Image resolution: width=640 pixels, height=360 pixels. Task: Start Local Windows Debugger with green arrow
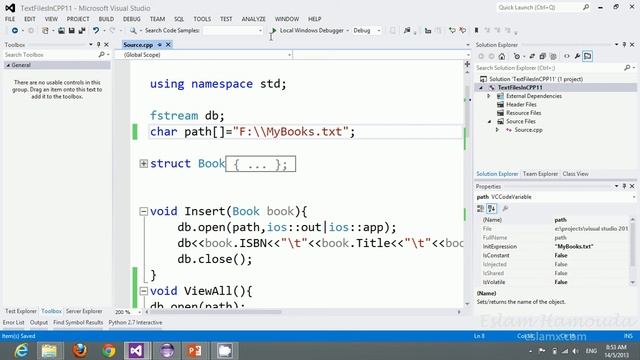[274, 31]
